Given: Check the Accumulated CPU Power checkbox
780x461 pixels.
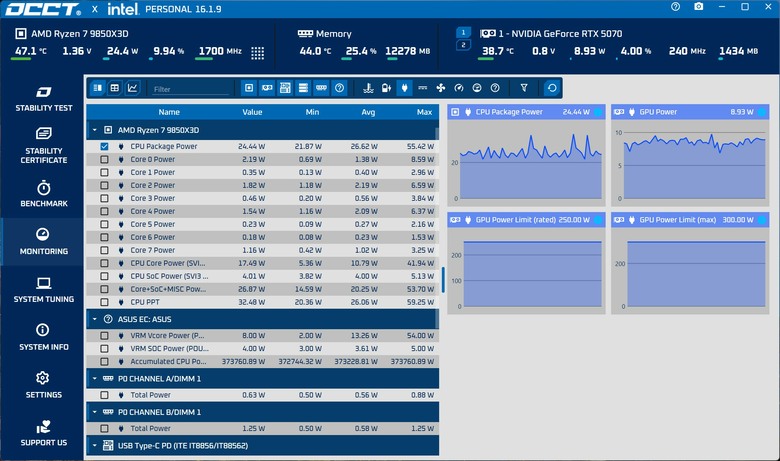Looking at the screenshot, I should pos(104,362).
